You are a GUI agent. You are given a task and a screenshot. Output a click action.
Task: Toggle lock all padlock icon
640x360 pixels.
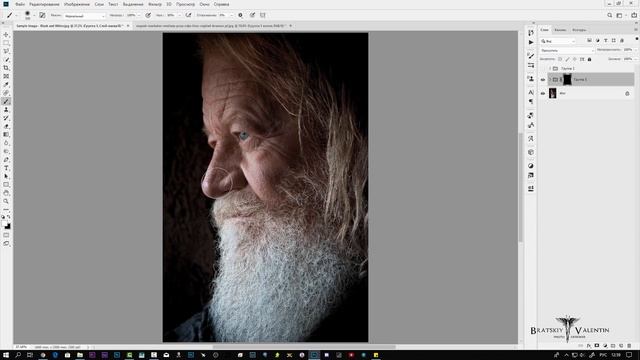tap(589, 59)
